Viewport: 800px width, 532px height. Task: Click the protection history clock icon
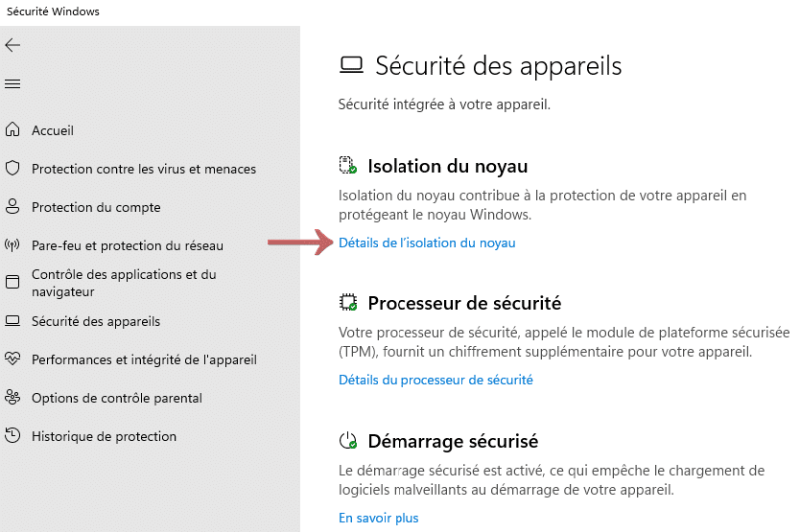(12, 436)
